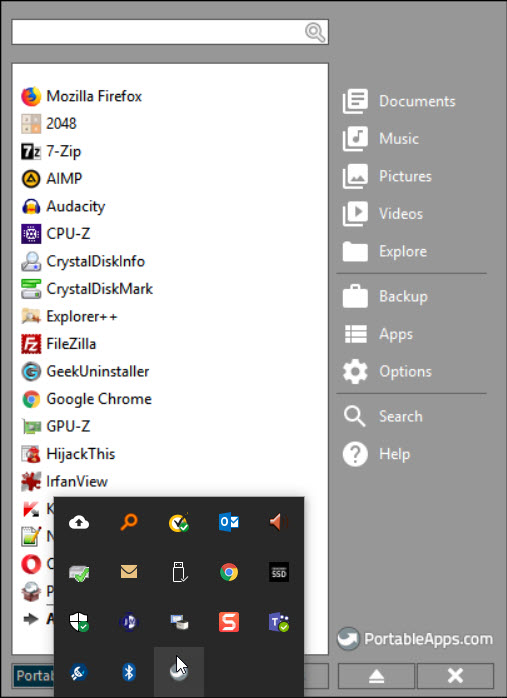Open the Help menu
Screen dimensions: 507x698
pyautogui.click(x=377, y=454)
